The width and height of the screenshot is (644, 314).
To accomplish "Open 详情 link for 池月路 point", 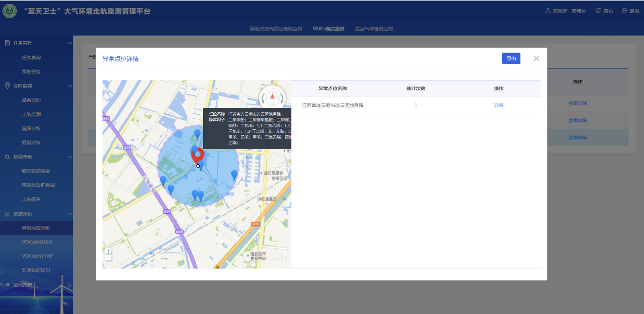I will (x=498, y=105).
